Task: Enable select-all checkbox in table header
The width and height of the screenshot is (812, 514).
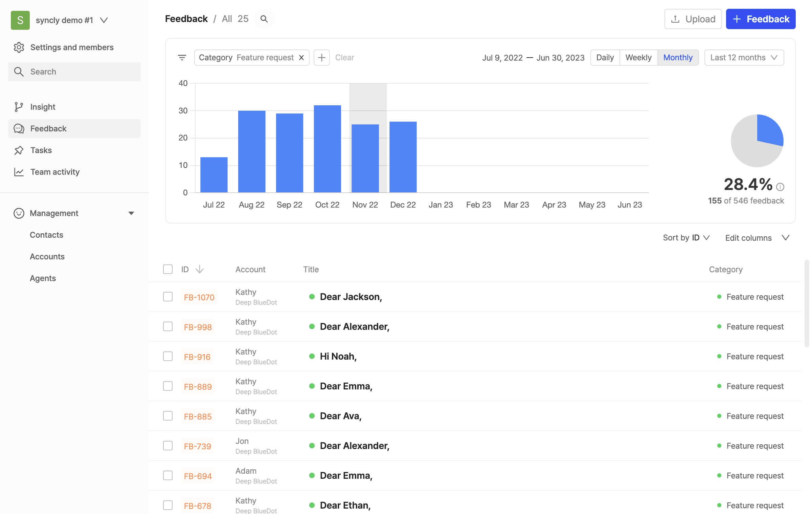Action: tap(168, 269)
